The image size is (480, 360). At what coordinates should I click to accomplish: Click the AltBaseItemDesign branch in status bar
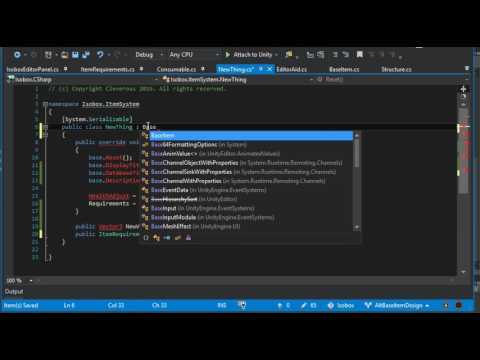[397, 305]
